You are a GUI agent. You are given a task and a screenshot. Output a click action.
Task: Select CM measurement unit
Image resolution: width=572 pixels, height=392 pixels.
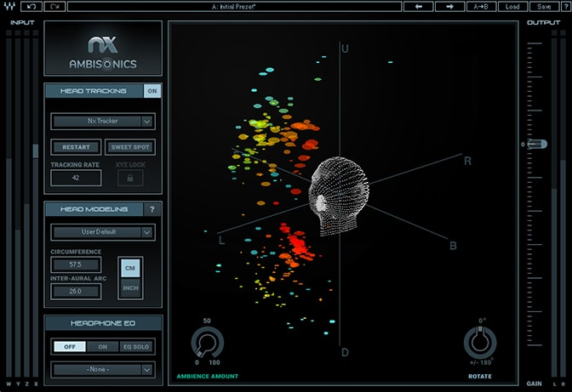click(x=130, y=269)
